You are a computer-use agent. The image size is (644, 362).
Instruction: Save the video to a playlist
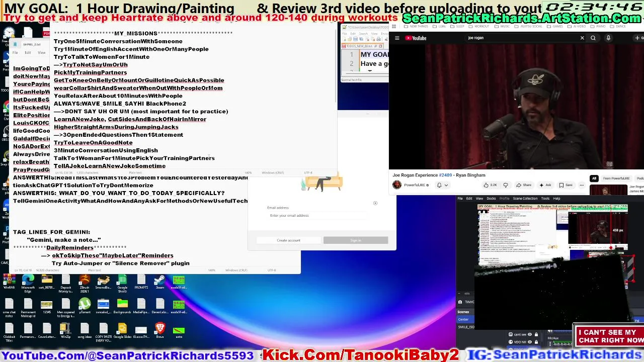tap(566, 185)
